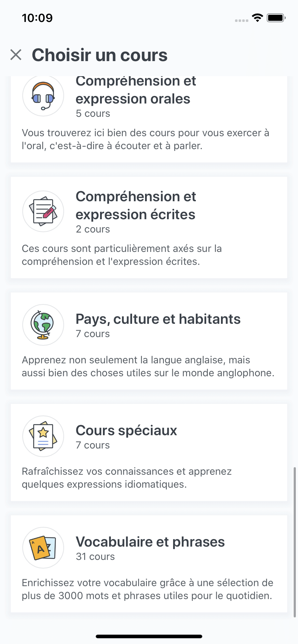Open Compréhension et expression écrites category
This screenshot has height=644, width=298.
[149, 227]
